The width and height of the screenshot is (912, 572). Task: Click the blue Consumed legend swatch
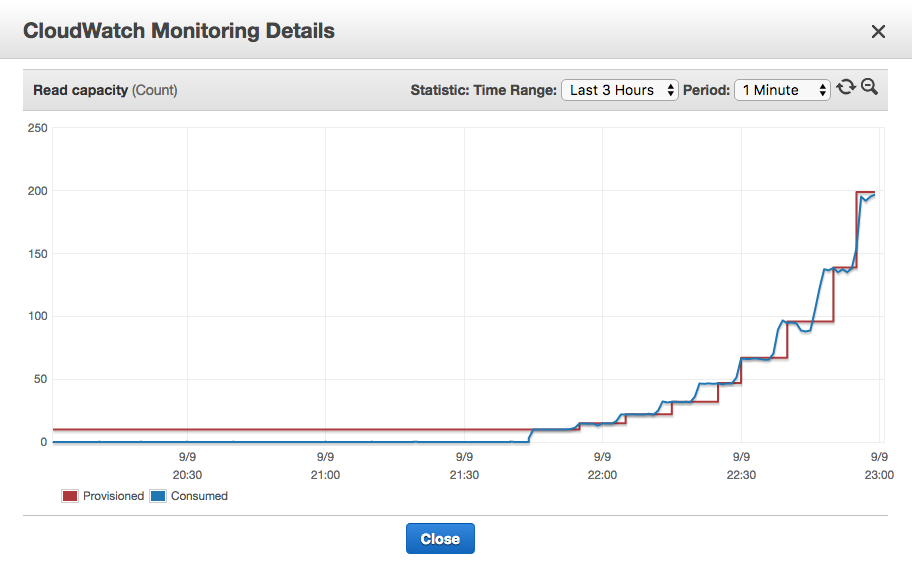[158, 496]
